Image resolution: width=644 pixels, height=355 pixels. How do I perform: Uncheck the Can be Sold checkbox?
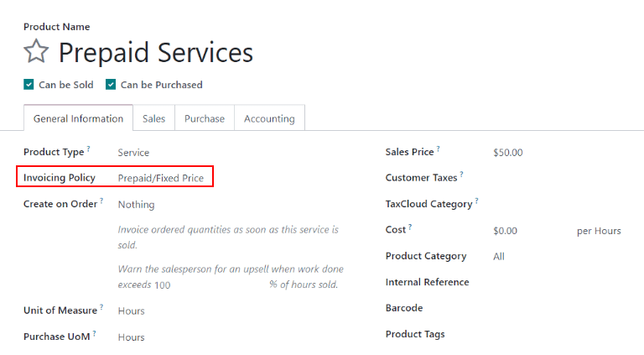click(29, 85)
